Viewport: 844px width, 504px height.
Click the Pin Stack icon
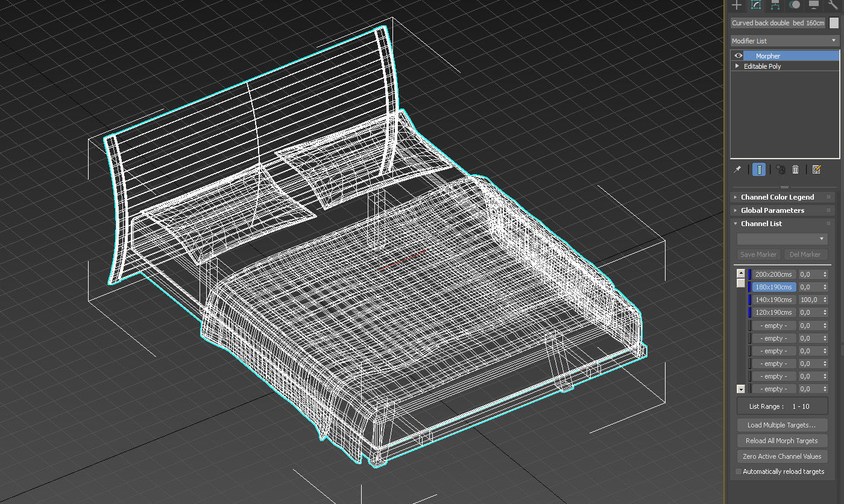point(737,170)
